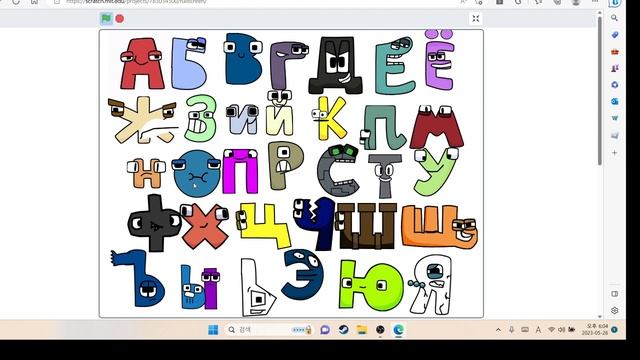Click the lime green letter У character

click(436, 172)
